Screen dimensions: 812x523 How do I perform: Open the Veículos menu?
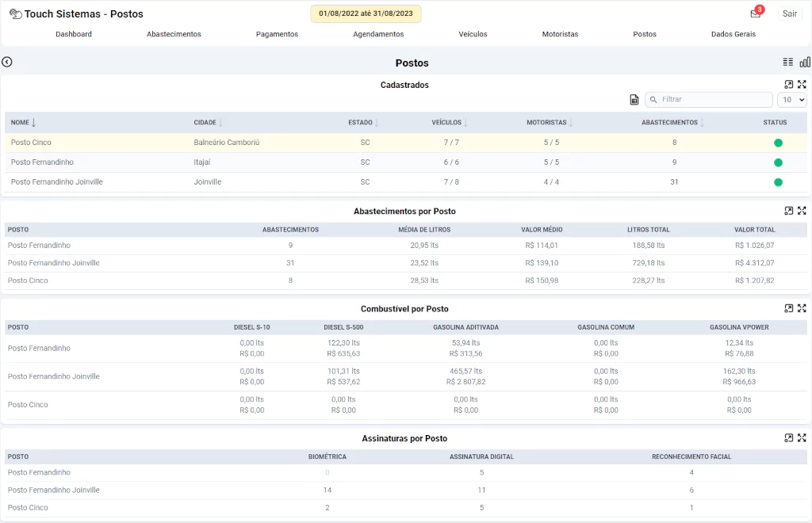[473, 34]
